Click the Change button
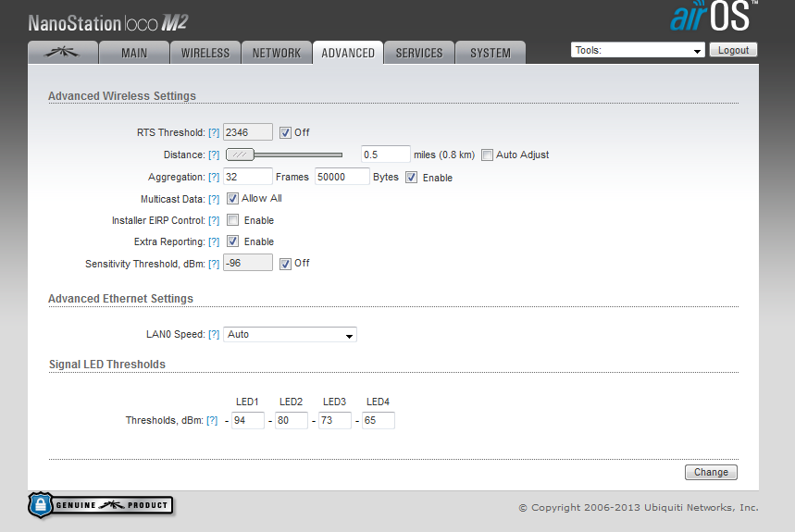This screenshot has width=795, height=532. pos(711,472)
